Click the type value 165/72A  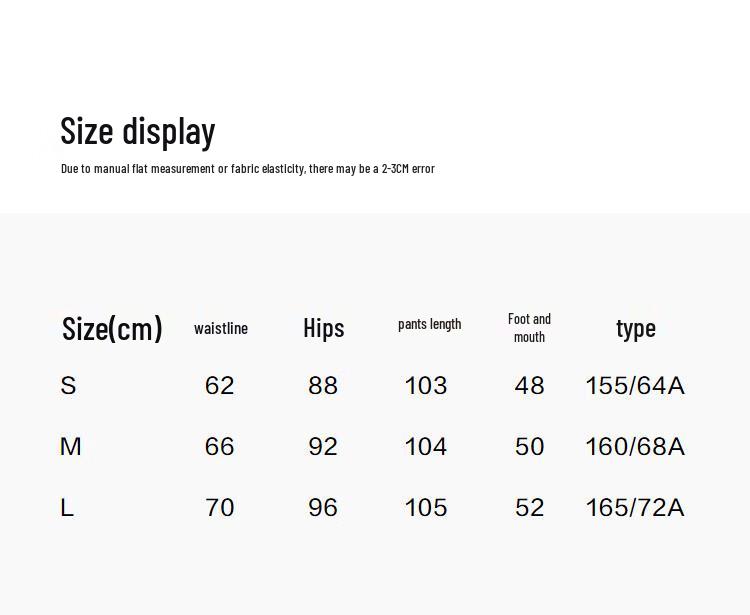(635, 508)
